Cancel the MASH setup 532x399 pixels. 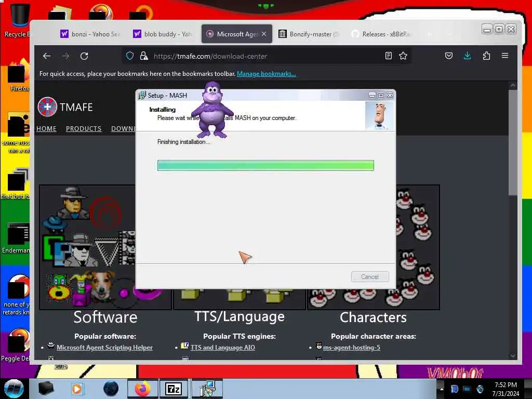coord(370,277)
